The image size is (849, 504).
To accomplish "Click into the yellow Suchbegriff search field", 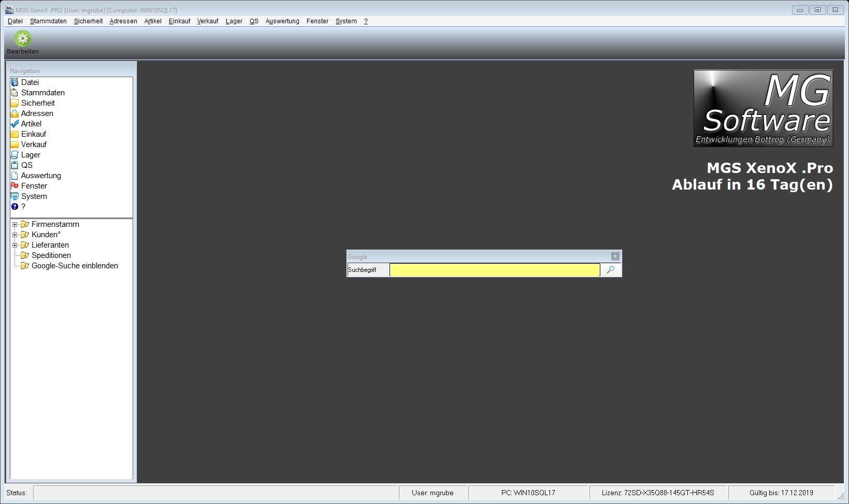I will [495, 270].
